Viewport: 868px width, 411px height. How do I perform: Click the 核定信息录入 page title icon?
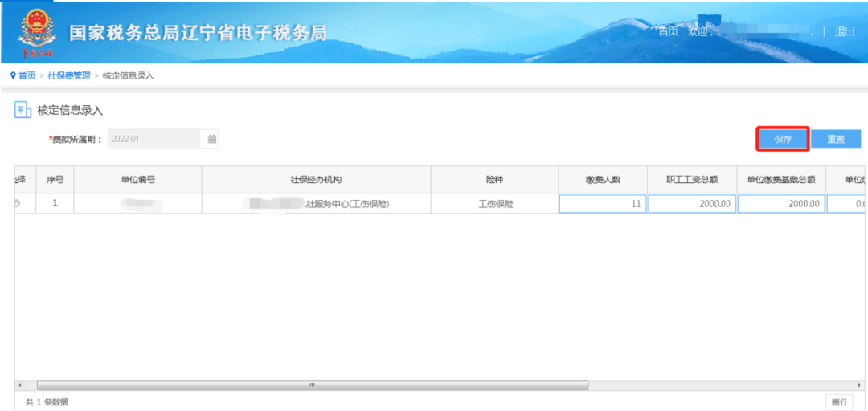coord(20,109)
